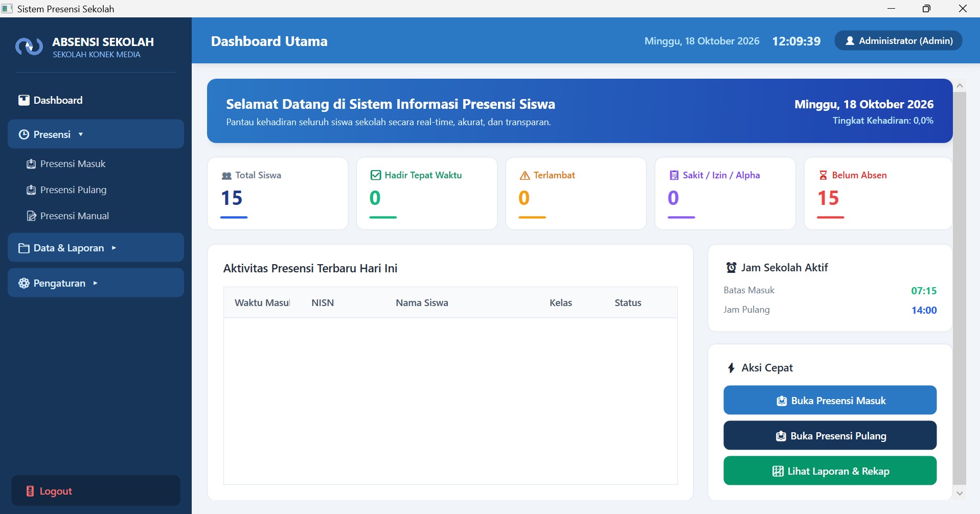
Task: Click the Logout door icon
Action: point(30,491)
